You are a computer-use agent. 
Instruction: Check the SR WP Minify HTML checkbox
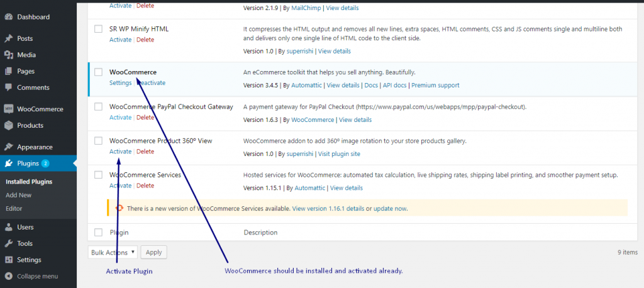click(x=99, y=29)
